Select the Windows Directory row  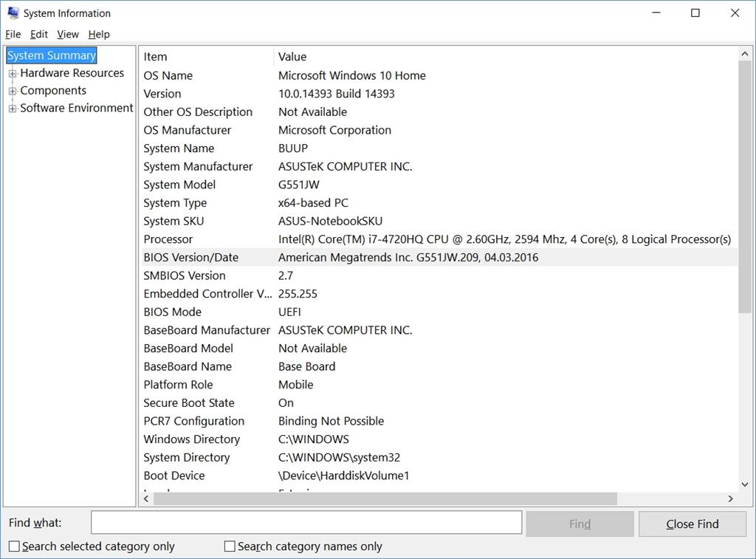click(439, 439)
